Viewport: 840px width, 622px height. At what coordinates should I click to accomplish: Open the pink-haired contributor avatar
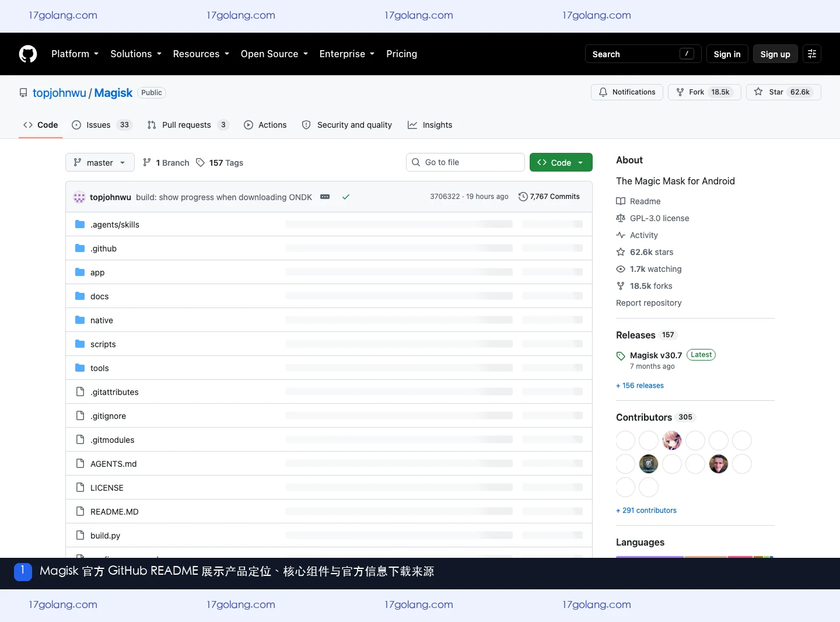point(672,441)
